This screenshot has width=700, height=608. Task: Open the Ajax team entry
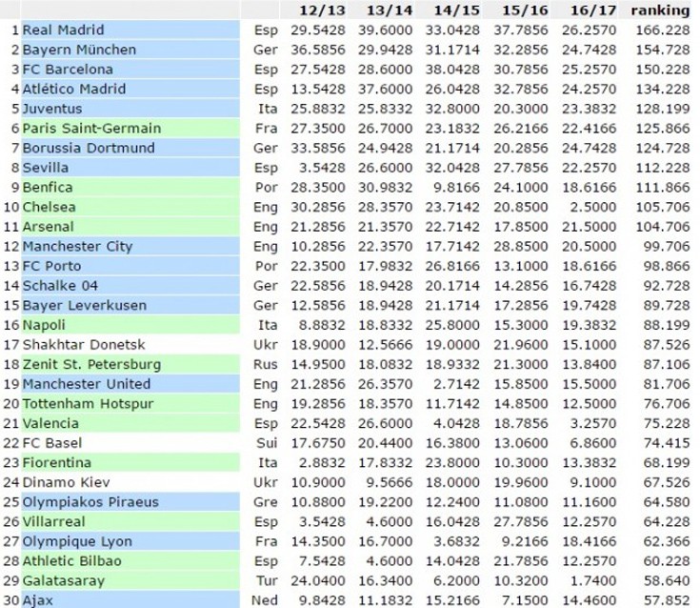[x=38, y=600]
